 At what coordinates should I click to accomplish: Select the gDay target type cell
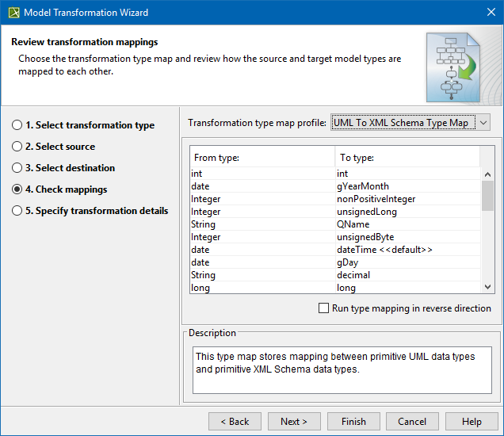[x=408, y=262]
